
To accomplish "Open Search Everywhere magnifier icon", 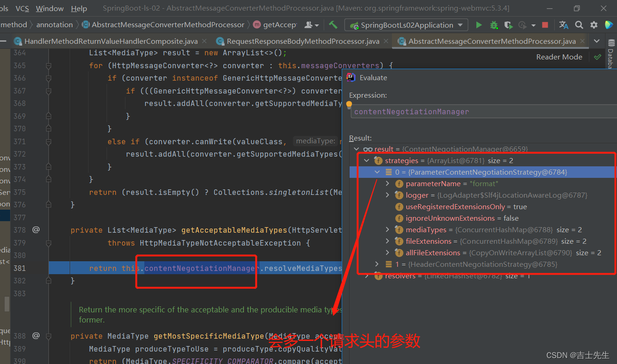I will point(579,25).
